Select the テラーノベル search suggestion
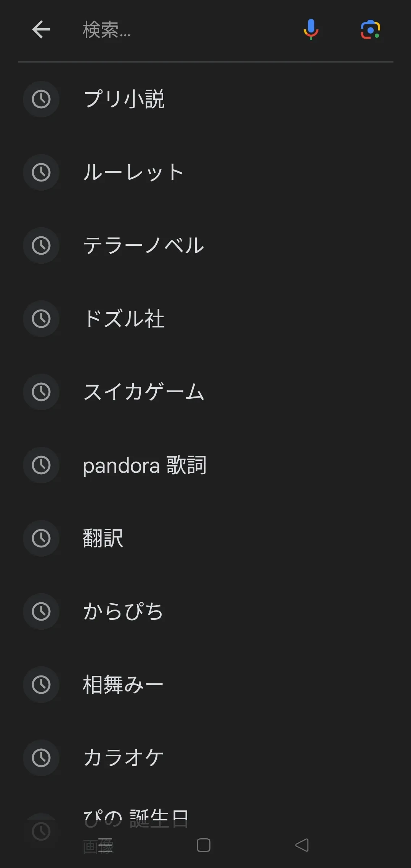411x868 pixels. pos(144,245)
